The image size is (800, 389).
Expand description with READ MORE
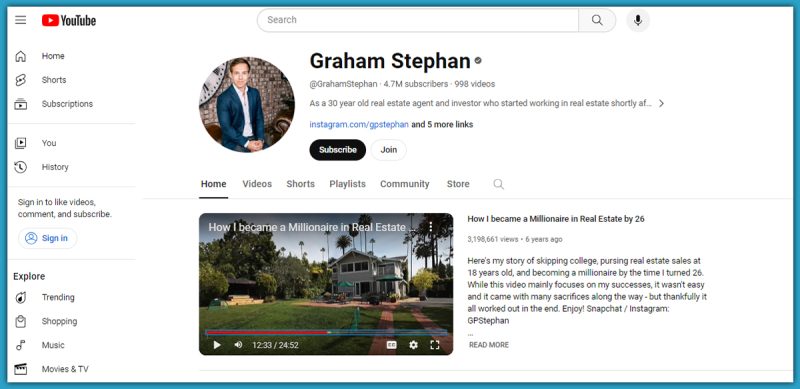pyautogui.click(x=489, y=345)
